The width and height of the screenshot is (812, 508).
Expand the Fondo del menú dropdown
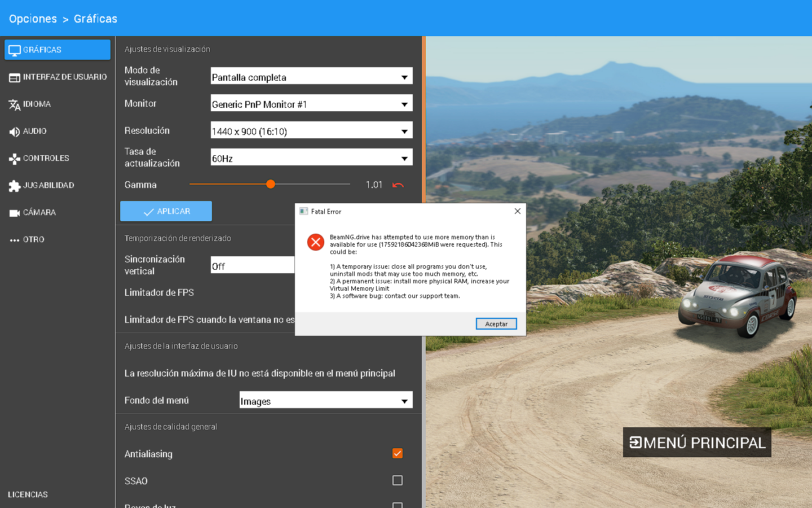(326, 400)
